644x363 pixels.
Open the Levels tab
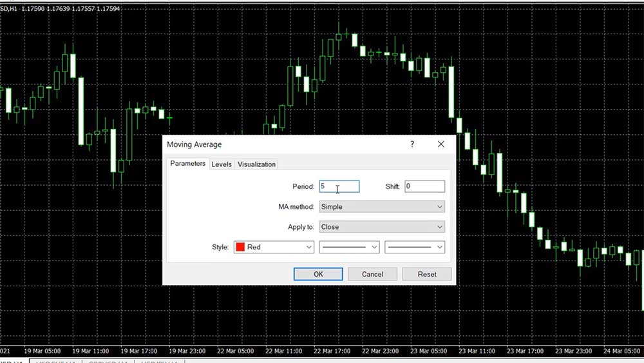point(222,164)
